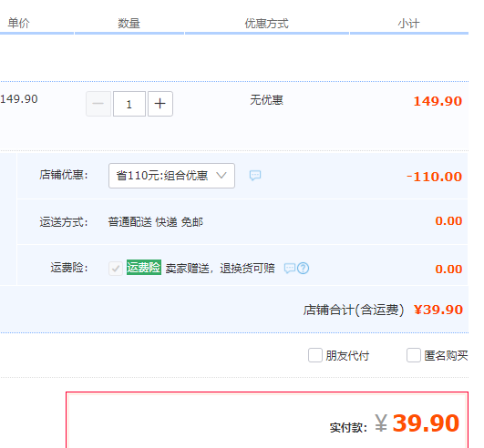Viewport: 484px width, 448px height.
Task: Click the 单价 column header
Action: coord(18,23)
